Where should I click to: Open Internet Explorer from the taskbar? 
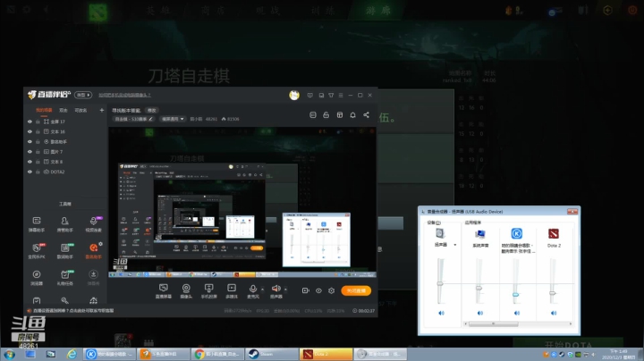(x=72, y=354)
